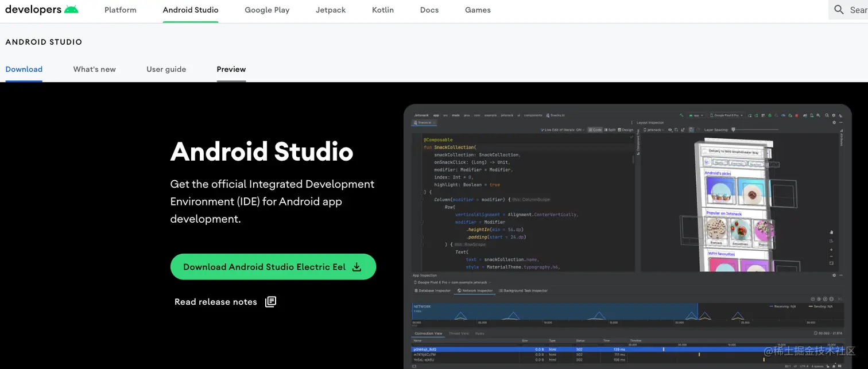Click the IDE main toolbar search icon
Image resolution: width=868 pixels, height=369 pixels.
[827, 115]
